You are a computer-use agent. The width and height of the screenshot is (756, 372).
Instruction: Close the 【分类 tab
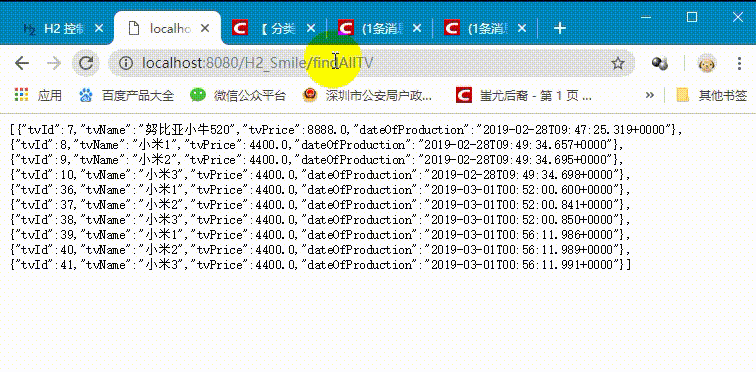(311, 29)
